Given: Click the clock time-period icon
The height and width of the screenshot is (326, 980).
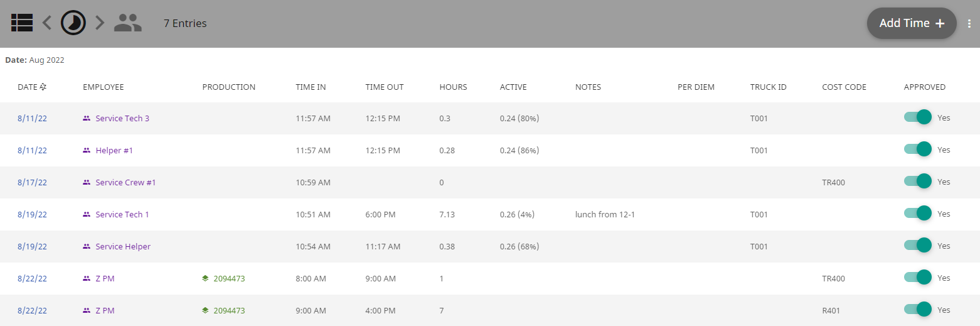Looking at the screenshot, I should (73, 23).
